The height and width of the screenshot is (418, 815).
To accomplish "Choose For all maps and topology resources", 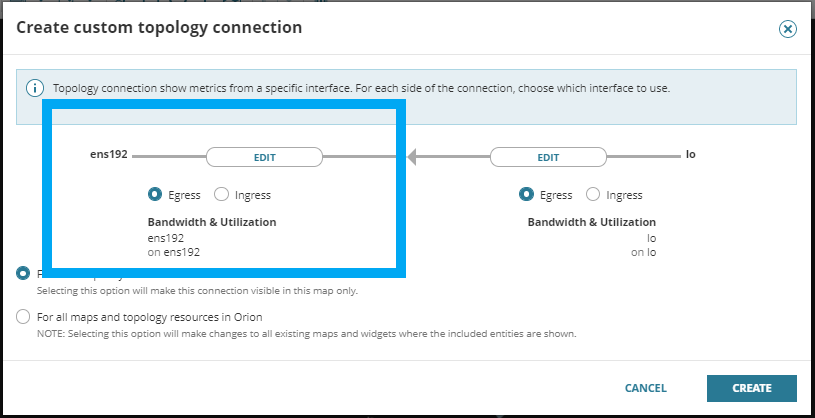I will point(23,317).
